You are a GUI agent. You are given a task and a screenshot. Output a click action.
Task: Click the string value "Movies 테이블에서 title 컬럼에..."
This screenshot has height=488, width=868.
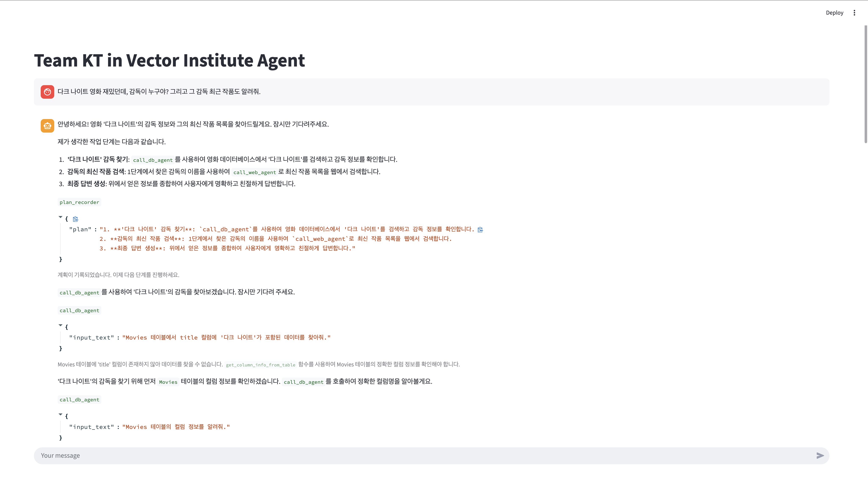coord(227,337)
